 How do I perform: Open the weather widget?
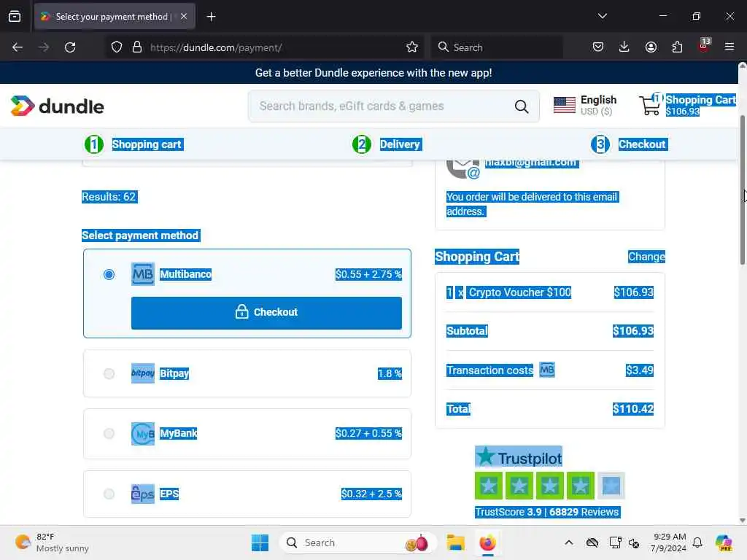53,542
